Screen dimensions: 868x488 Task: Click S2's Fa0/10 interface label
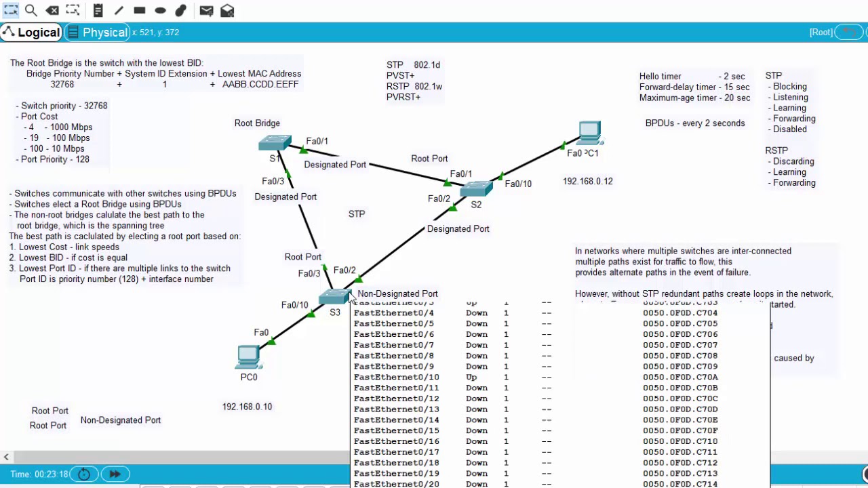coord(518,183)
